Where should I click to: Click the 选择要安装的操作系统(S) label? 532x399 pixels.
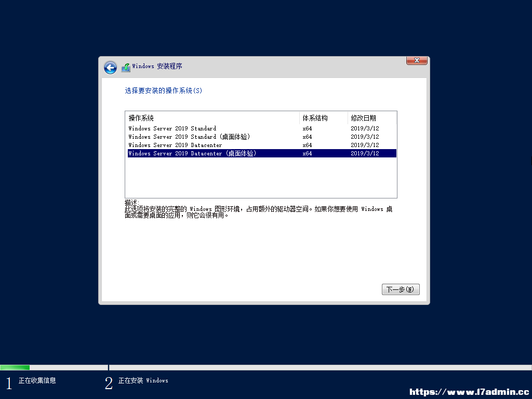click(x=164, y=90)
